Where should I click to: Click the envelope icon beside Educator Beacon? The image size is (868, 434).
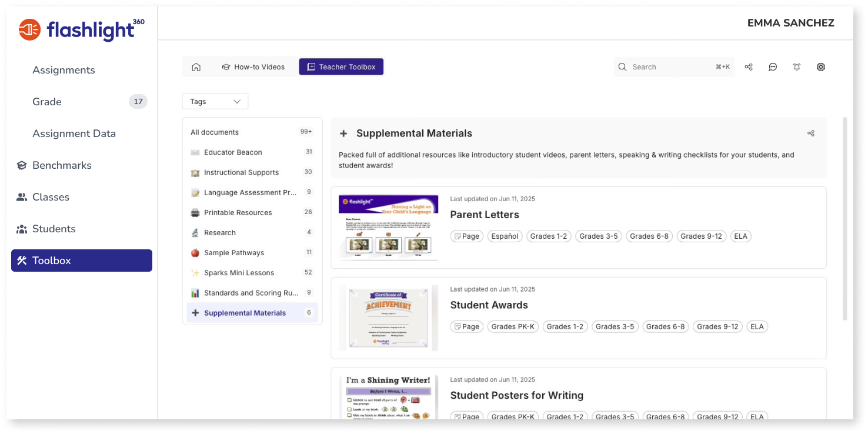[x=195, y=152]
